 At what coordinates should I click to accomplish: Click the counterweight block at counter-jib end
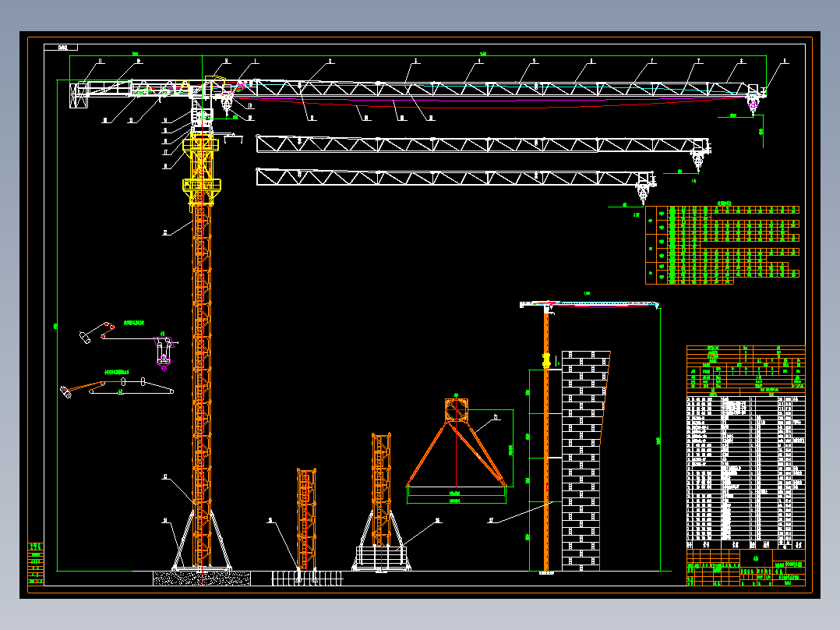tap(79, 94)
